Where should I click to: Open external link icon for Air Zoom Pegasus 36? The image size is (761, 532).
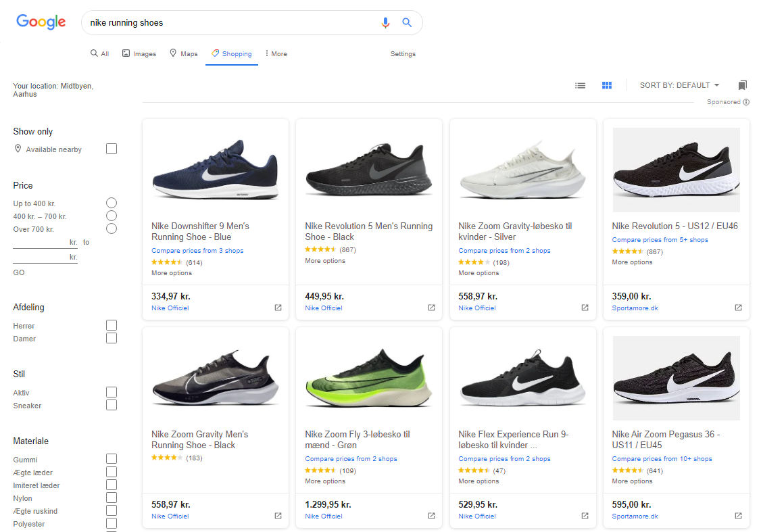[738, 516]
